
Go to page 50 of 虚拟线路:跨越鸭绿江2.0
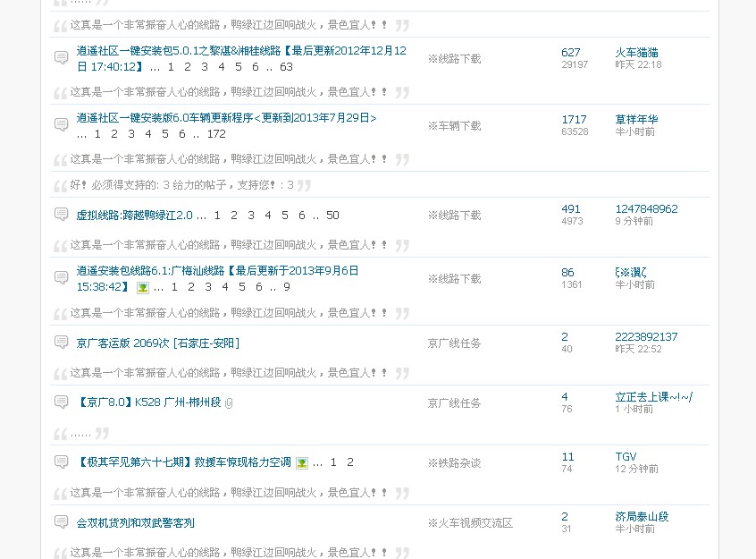point(332,216)
